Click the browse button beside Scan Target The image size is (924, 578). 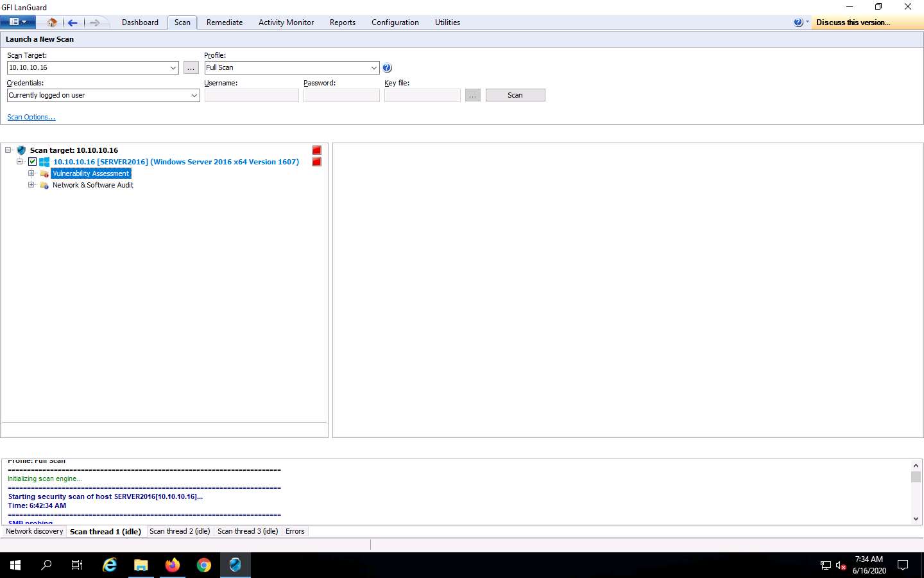[x=191, y=67]
